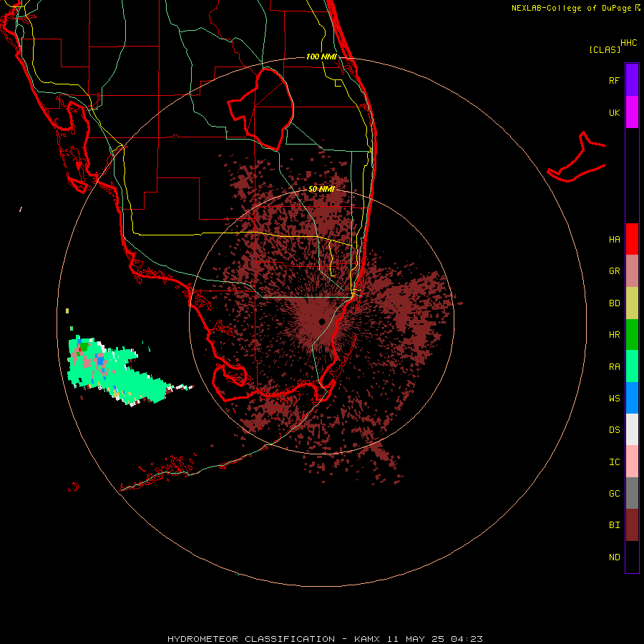Click the BD legend label

614,303
